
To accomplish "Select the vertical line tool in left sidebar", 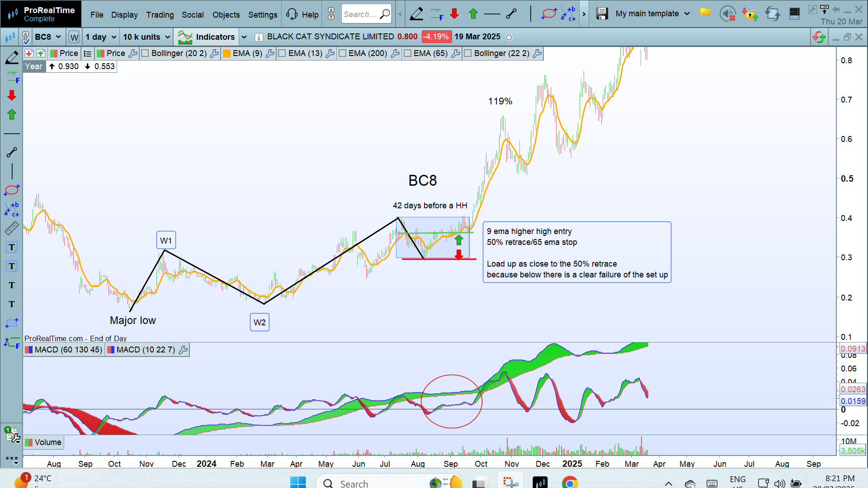I will pyautogui.click(x=12, y=171).
